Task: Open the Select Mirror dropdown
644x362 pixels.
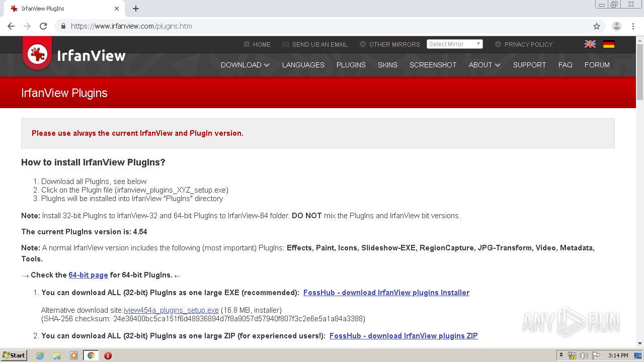Action: pyautogui.click(x=454, y=44)
